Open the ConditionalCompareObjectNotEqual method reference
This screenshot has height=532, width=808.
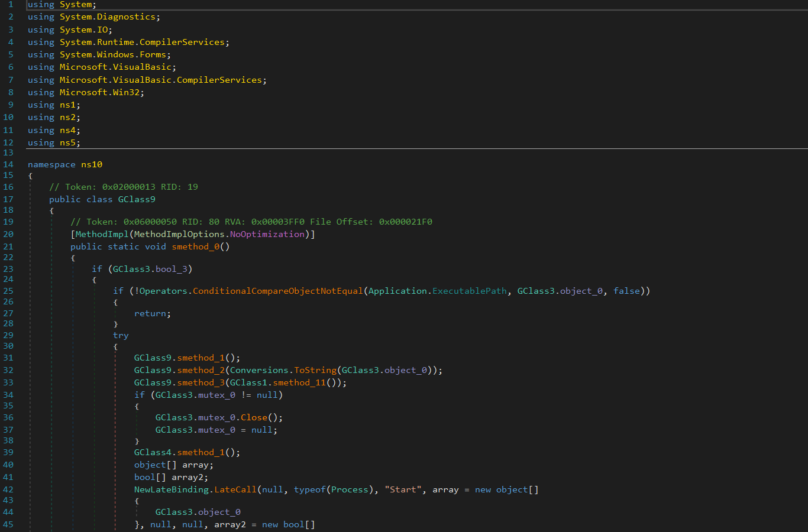[x=277, y=291]
